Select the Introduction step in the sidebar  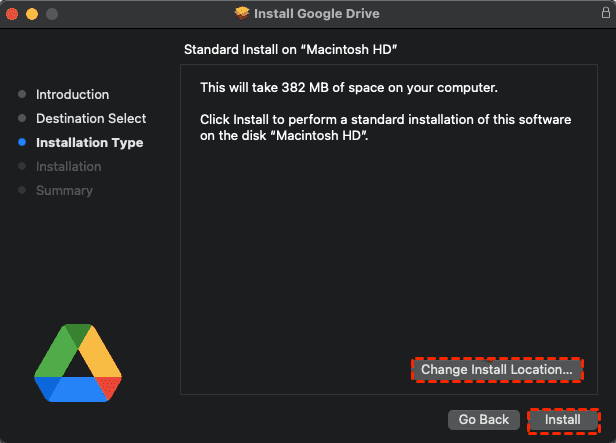(72, 95)
